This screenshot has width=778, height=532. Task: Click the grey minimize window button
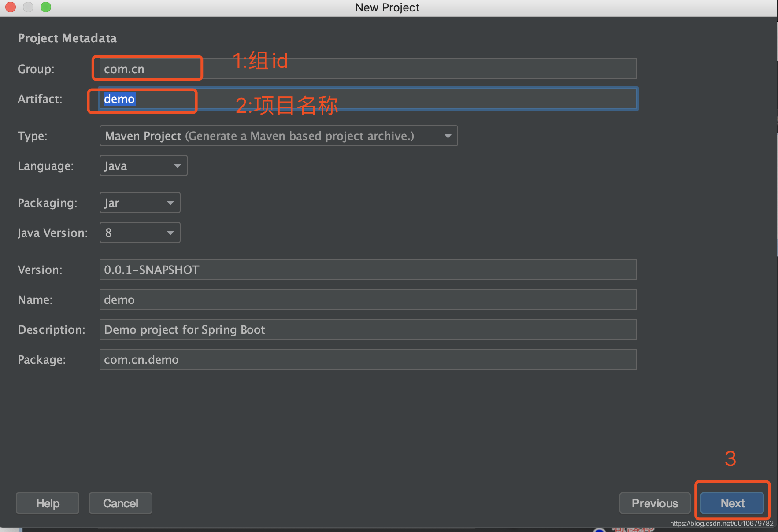coord(28,7)
